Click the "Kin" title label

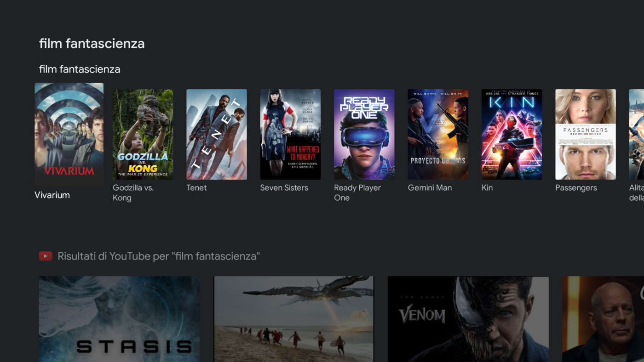pos(487,188)
